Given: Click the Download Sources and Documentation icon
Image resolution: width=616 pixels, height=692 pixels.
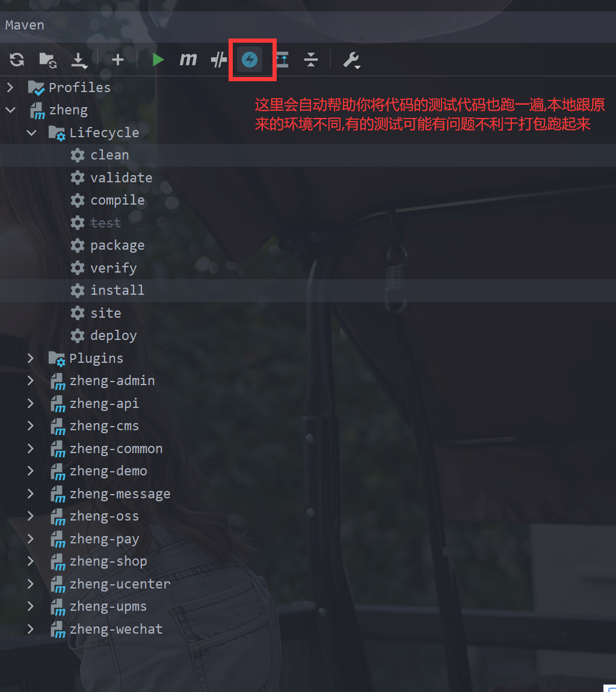Looking at the screenshot, I should click(x=79, y=60).
